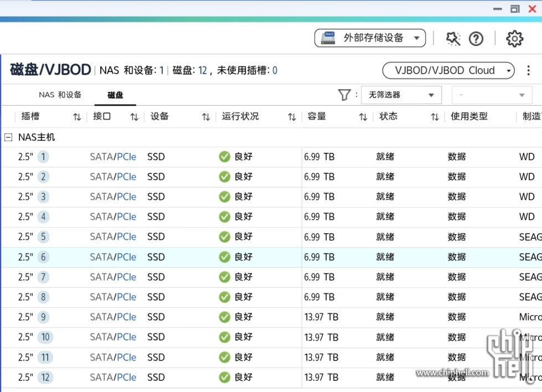Select slot number 11 badge
Viewport: 542px width, 392px height.
pyautogui.click(x=45, y=358)
